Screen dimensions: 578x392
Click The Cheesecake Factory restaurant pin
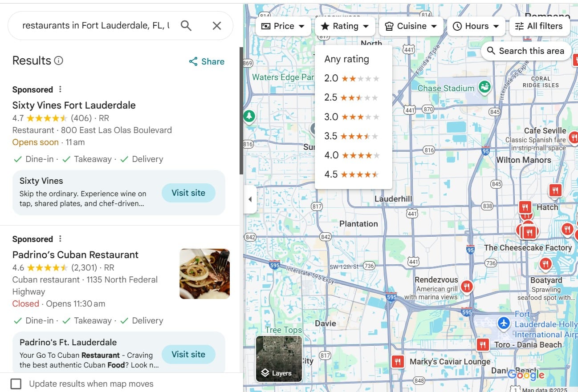click(529, 232)
